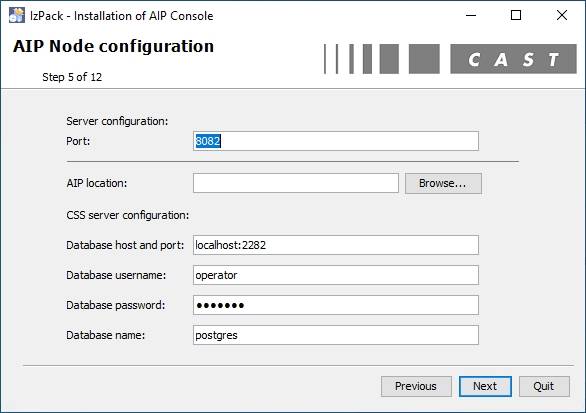Go back with the Previous button
586x413 pixels.
tap(416, 386)
